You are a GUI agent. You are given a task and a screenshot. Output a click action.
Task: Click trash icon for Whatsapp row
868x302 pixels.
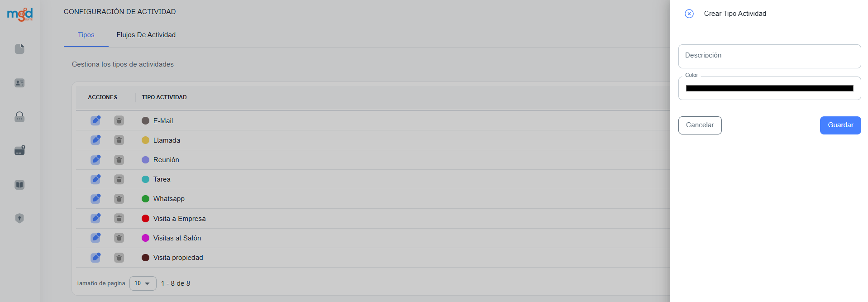(119, 199)
